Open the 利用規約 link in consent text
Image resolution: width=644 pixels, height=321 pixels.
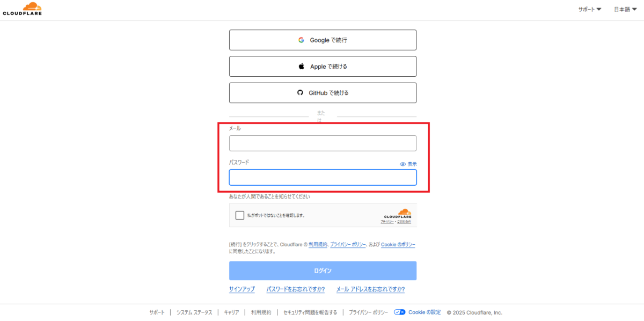pyautogui.click(x=318, y=244)
